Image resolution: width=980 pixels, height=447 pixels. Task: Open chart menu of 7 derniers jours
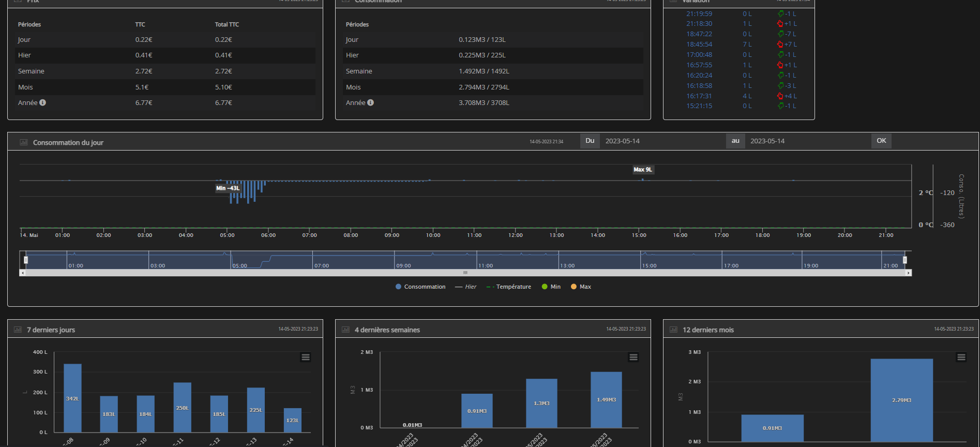pyautogui.click(x=306, y=357)
